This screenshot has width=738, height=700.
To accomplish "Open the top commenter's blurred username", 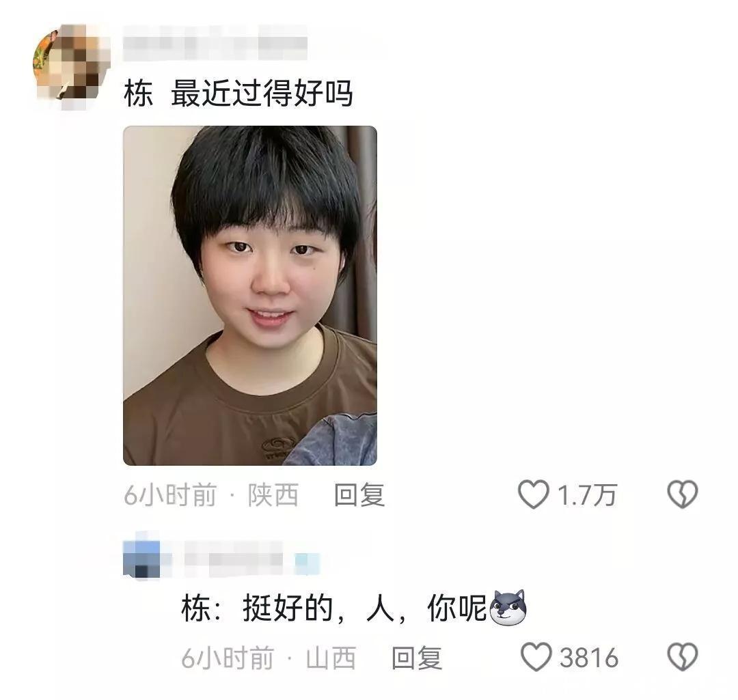I will [215, 43].
